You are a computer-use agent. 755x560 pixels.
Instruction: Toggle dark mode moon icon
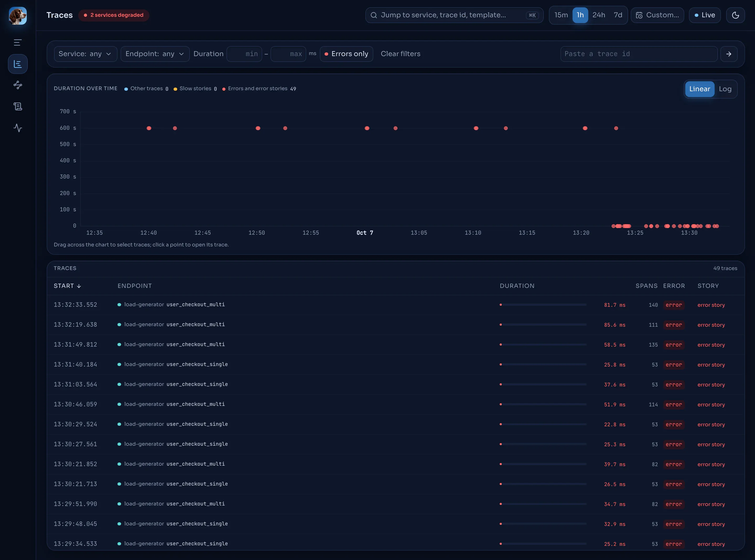735,15
